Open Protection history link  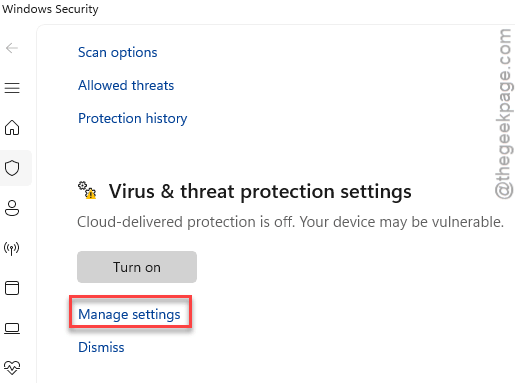[x=133, y=119]
